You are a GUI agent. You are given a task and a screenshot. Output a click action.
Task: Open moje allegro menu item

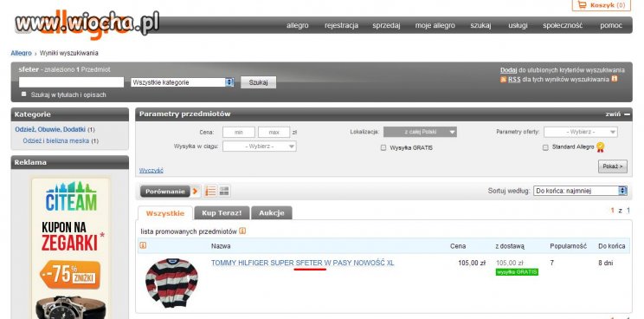[x=435, y=25]
